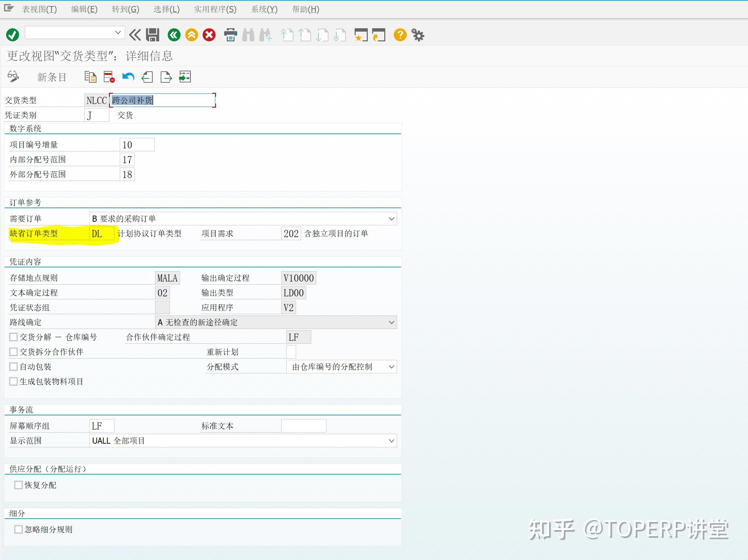748x560 pixels.
Task: Click the 新条目 button
Action: coord(51,77)
